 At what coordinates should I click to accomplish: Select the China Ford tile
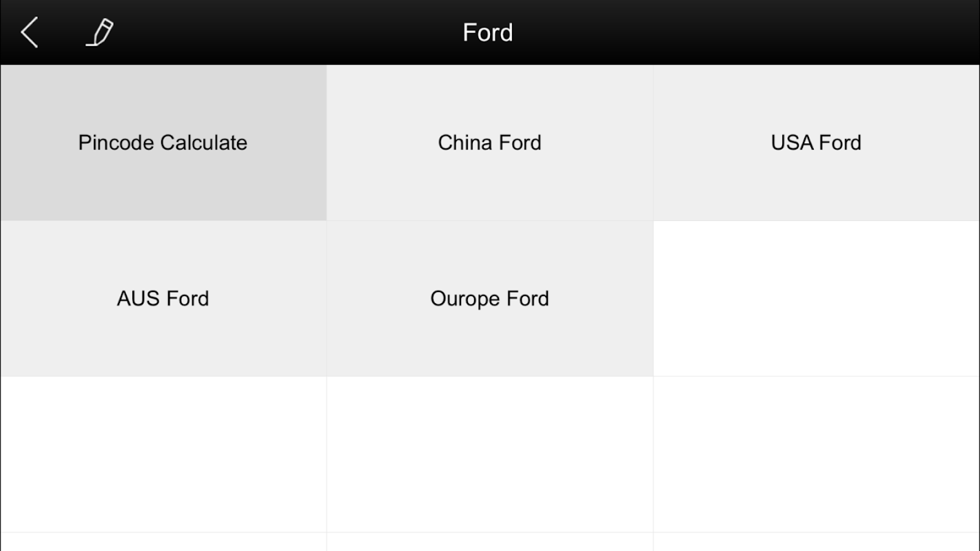point(489,143)
